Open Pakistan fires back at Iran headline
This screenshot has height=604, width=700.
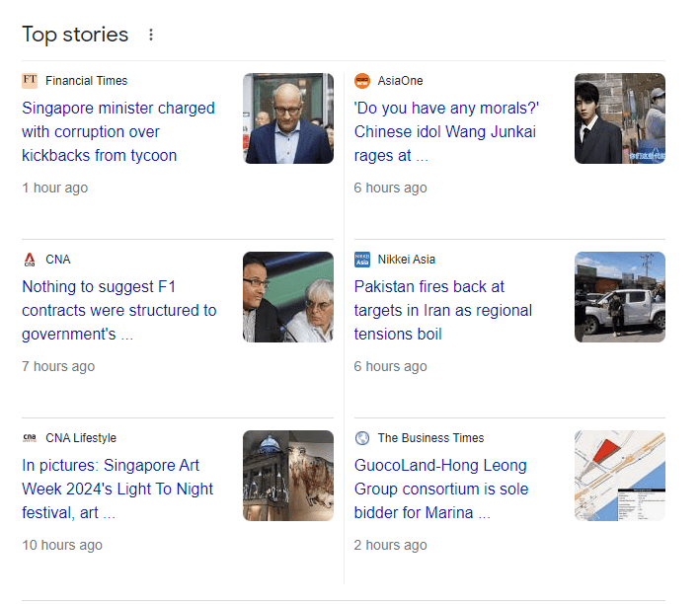pyautogui.click(x=443, y=310)
